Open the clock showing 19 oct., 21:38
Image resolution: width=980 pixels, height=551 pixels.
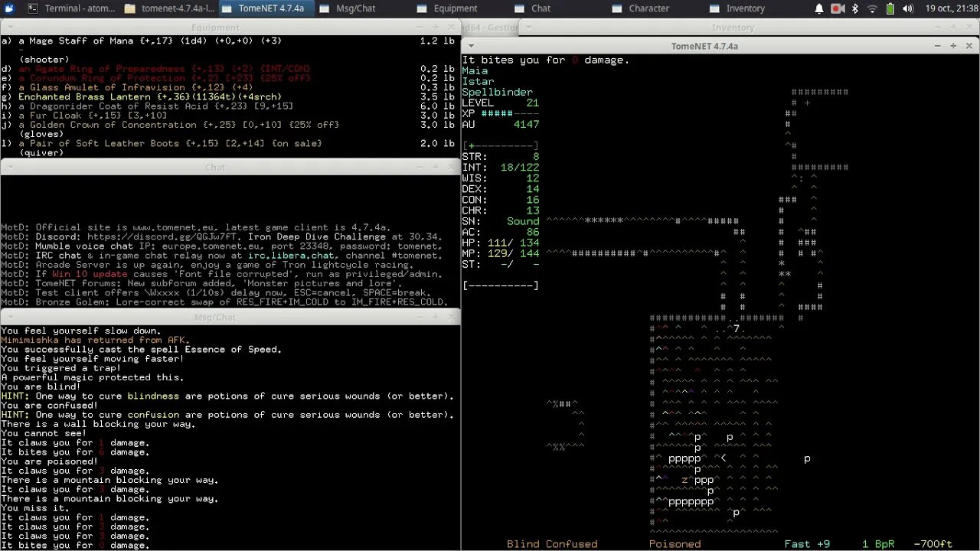[949, 8]
